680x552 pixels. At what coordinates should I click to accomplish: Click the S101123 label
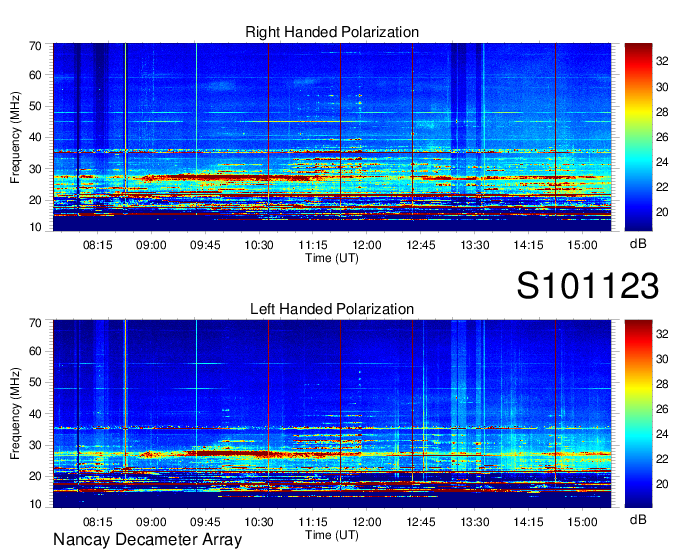point(588,286)
